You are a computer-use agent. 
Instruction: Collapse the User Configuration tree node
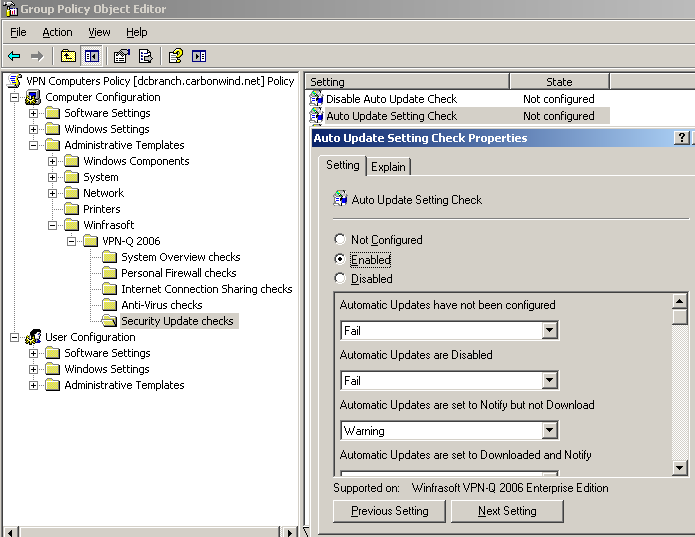point(14,338)
